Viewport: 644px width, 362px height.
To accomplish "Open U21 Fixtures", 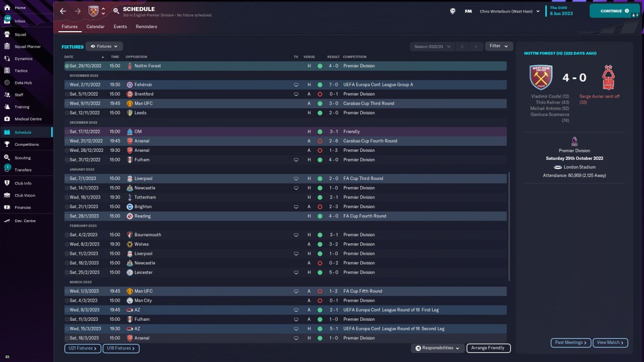I will pos(83,348).
